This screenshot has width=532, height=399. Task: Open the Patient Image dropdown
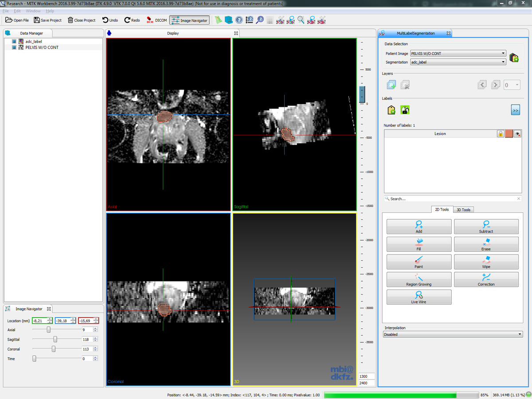458,53
